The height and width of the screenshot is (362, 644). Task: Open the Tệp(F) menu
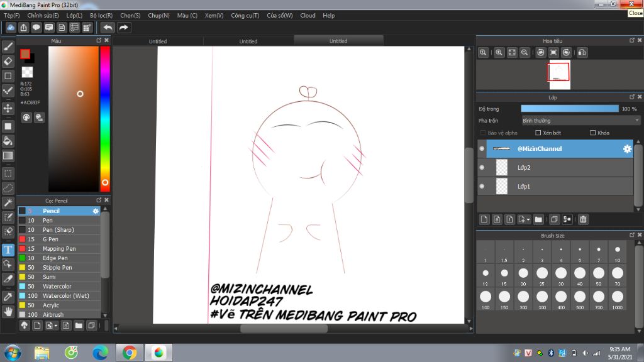click(x=11, y=15)
